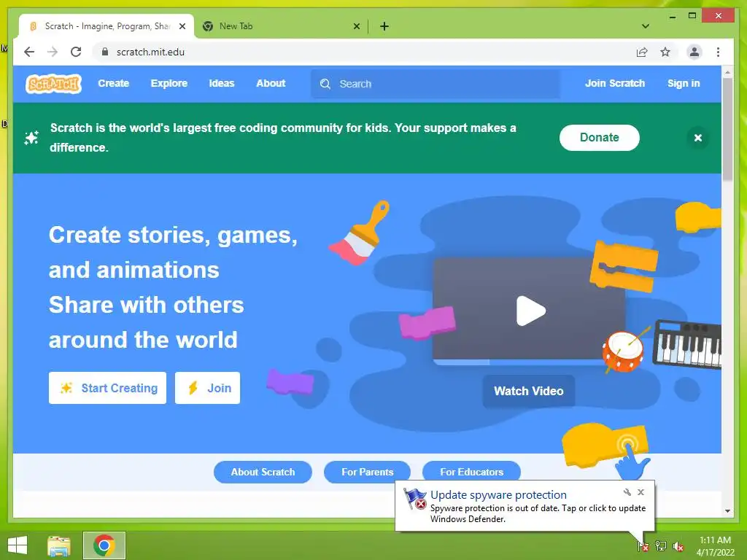Close the Scratch browser tab
747x560 pixels.
182,26
